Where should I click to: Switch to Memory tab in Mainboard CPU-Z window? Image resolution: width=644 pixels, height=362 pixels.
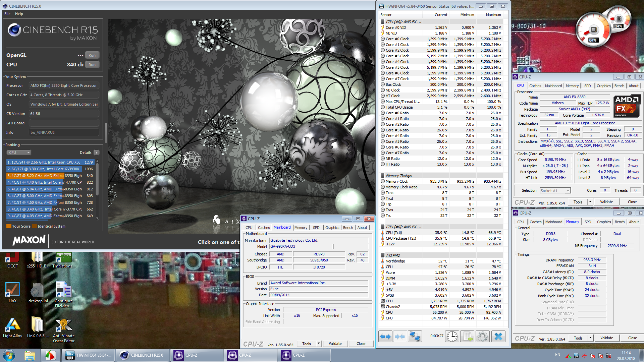click(301, 228)
